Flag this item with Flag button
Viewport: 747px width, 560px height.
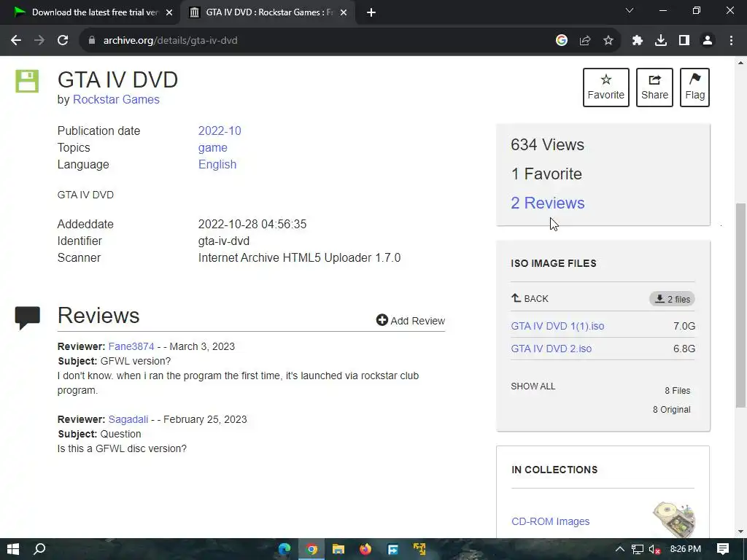click(x=694, y=87)
